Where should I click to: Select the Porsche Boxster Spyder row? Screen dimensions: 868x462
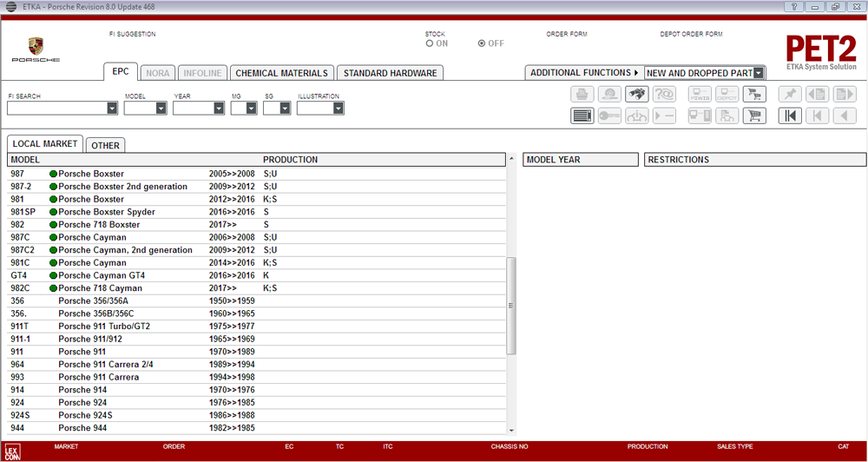pyautogui.click(x=256, y=212)
